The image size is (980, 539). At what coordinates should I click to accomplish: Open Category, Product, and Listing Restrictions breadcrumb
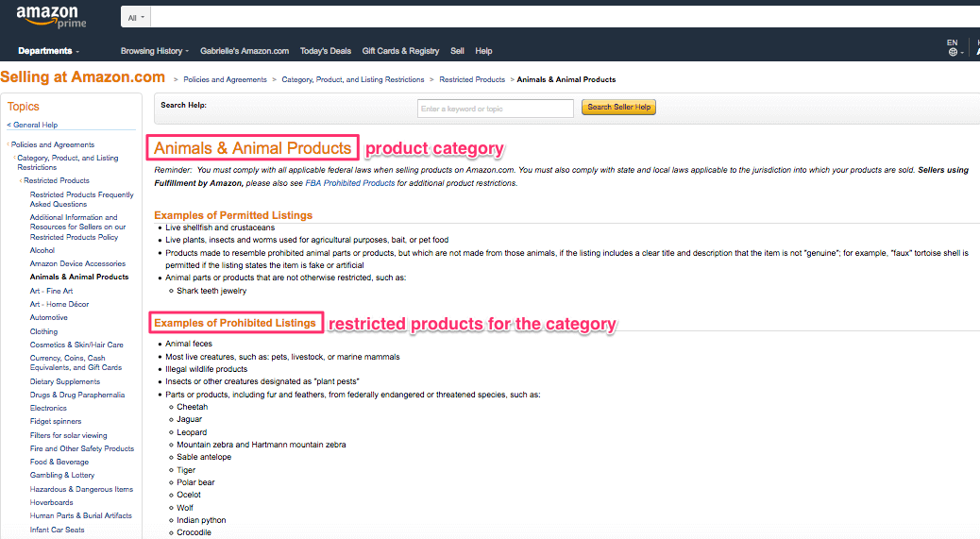(x=352, y=80)
